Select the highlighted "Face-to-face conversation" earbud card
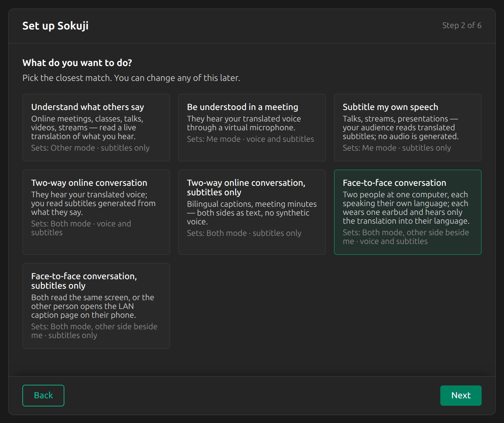The height and width of the screenshot is (423, 504). [x=408, y=212]
